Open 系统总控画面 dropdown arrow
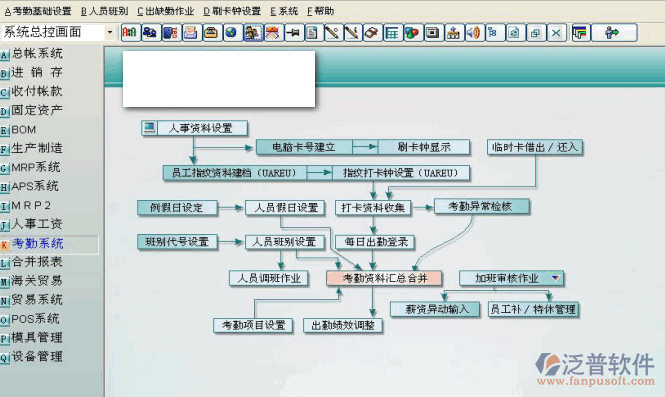The height and width of the screenshot is (397, 665). (110, 32)
